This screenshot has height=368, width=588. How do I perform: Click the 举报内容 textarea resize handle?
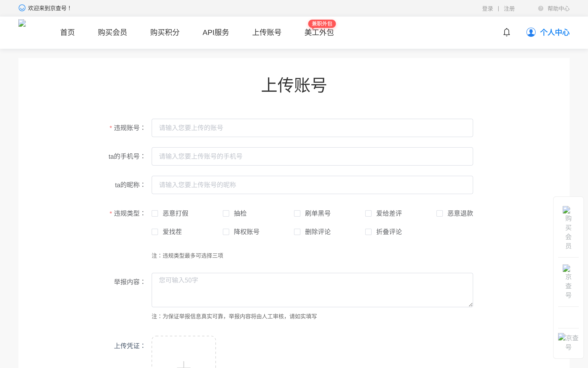pos(471,305)
